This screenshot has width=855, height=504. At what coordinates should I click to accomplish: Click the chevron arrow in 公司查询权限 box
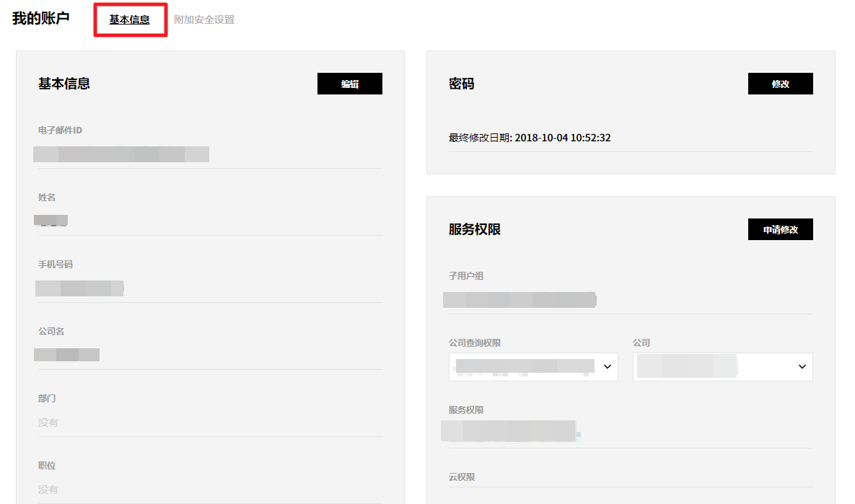tap(607, 367)
